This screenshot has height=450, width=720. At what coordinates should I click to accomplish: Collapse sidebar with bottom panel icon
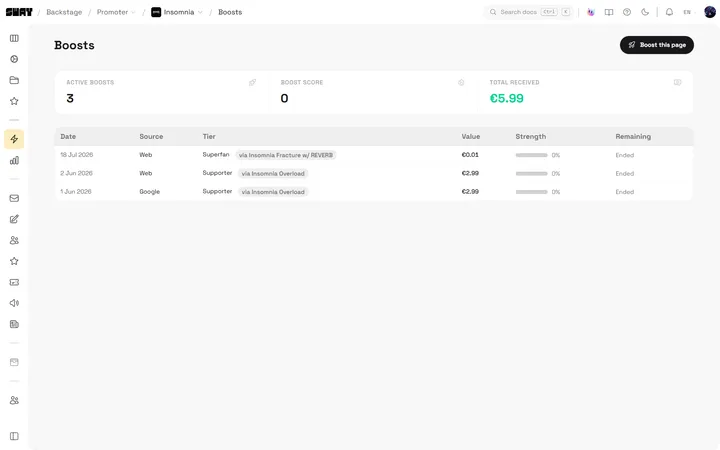click(14, 436)
